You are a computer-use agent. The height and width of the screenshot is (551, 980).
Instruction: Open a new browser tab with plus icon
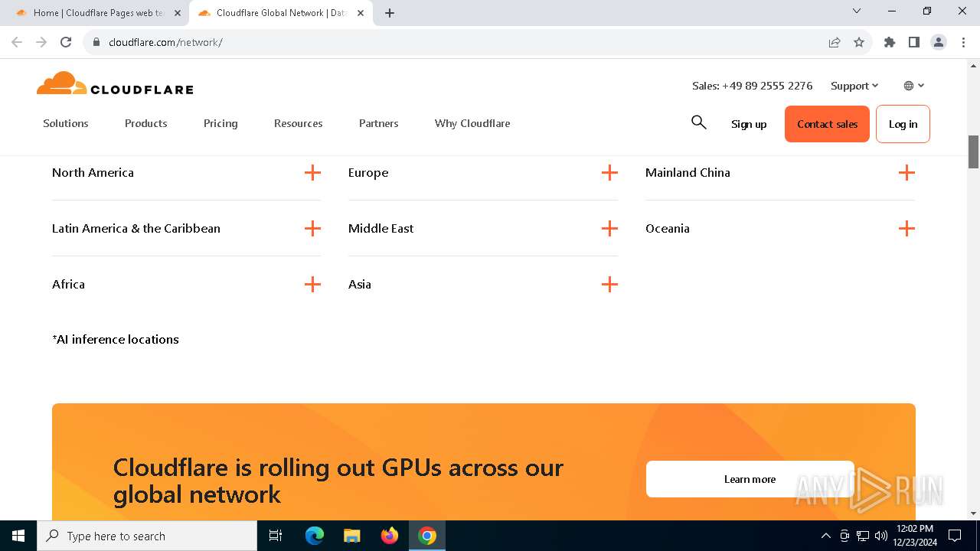(x=390, y=13)
